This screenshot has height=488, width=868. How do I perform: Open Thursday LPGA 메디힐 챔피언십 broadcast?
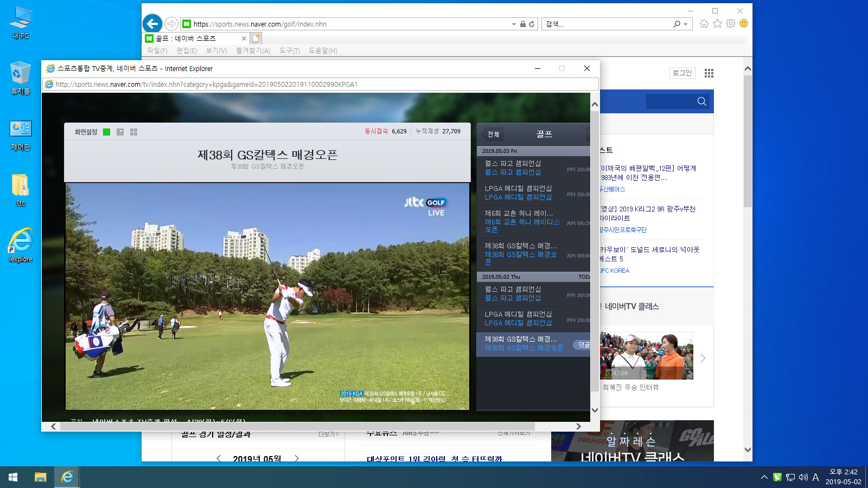(x=533, y=319)
